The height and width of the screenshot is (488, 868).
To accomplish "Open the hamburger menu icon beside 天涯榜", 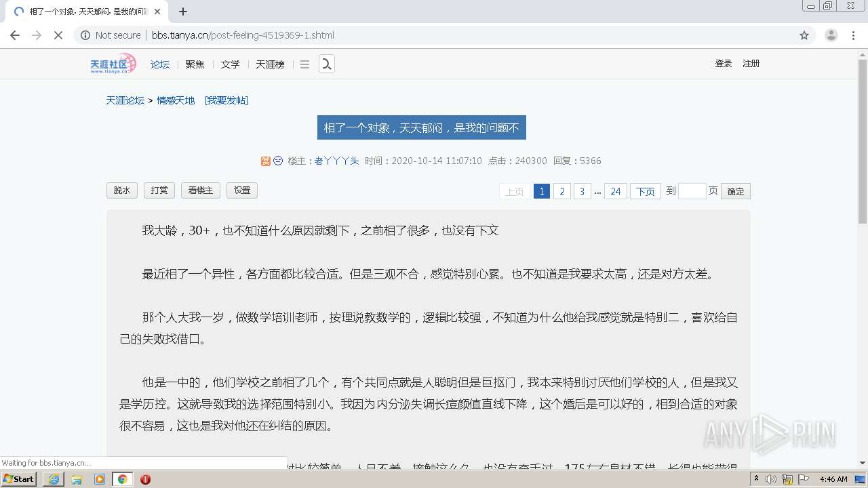I will pos(304,64).
